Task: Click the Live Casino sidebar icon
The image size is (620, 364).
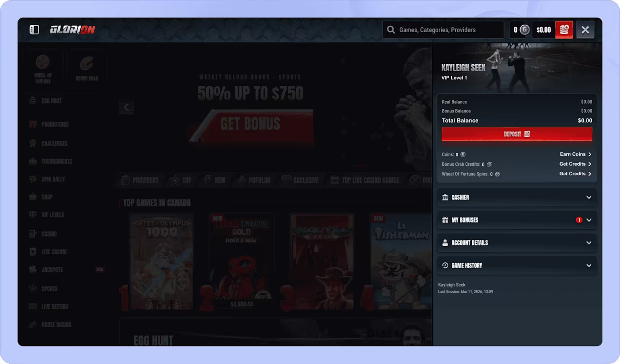Action: tap(33, 252)
